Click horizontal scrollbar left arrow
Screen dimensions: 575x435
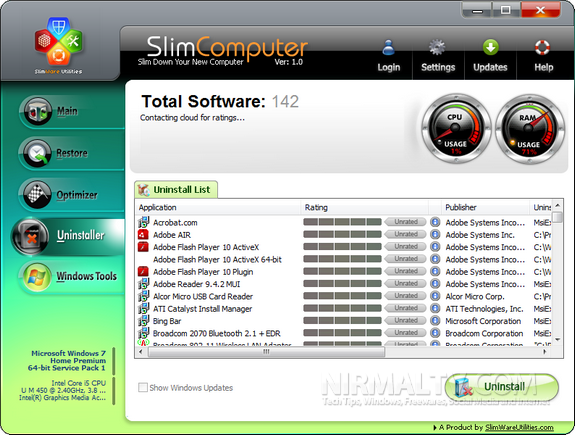click(141, 352)
